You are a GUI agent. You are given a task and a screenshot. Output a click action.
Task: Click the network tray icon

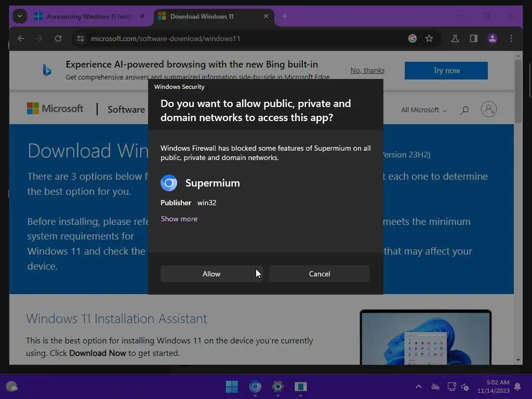click(451, 387)
